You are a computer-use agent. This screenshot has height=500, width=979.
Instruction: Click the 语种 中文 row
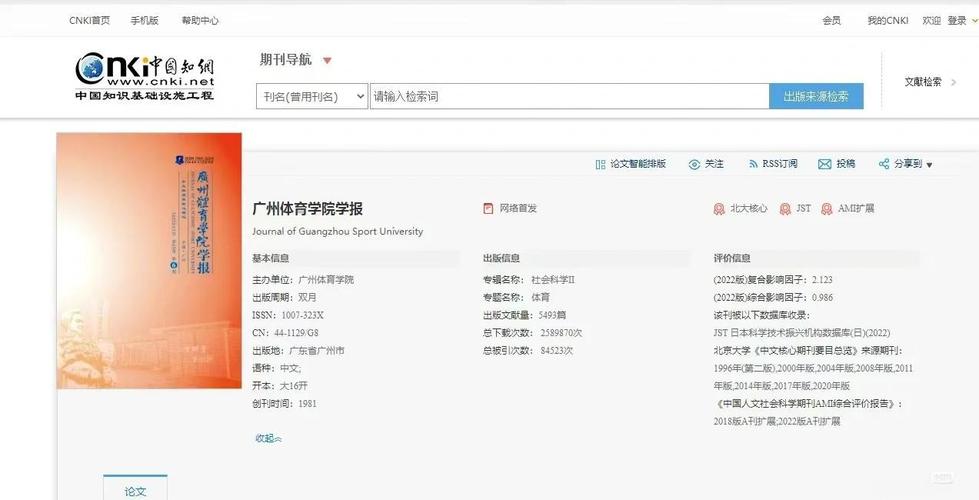277,368
